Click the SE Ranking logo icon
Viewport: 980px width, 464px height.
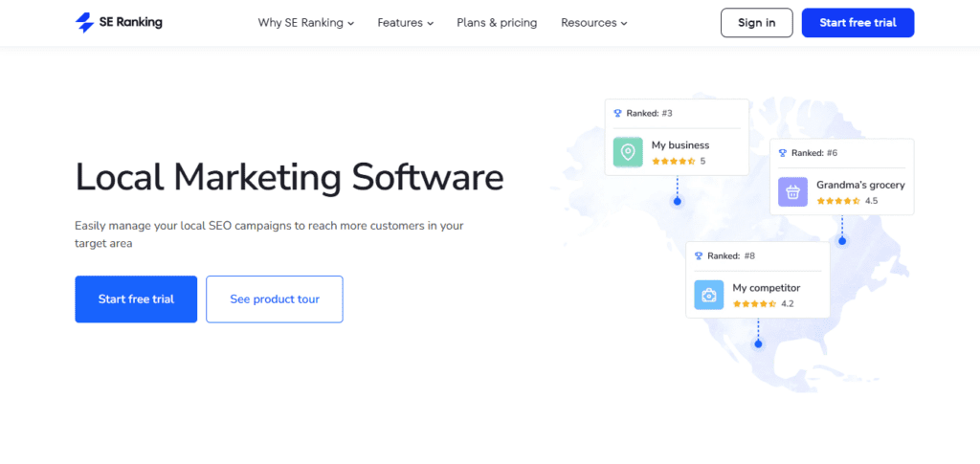[84, 22]
